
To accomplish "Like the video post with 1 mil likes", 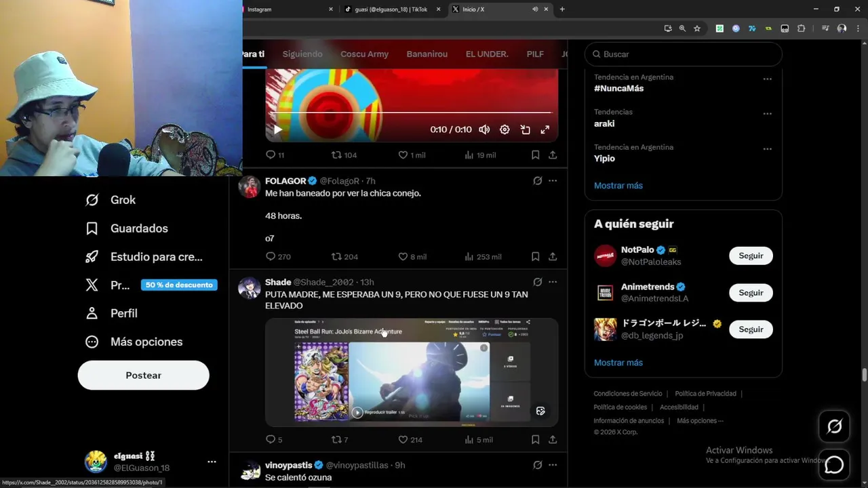I will click(x=412, y=155).
